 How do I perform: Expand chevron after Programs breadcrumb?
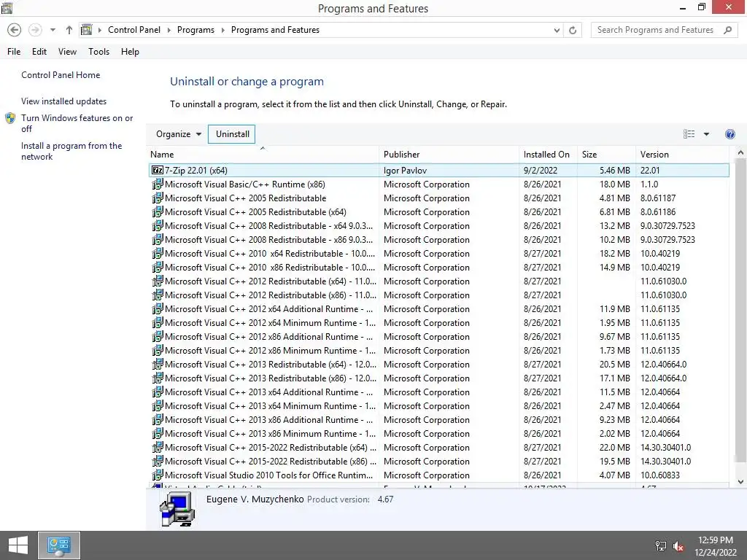(222, 30)
